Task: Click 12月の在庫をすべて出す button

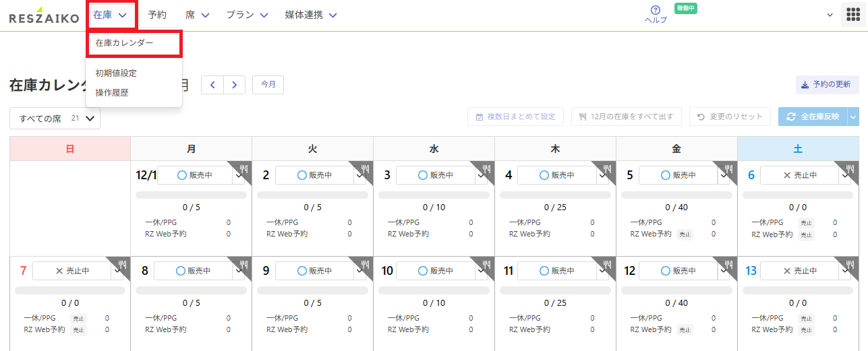Action: tap(626, 117)
